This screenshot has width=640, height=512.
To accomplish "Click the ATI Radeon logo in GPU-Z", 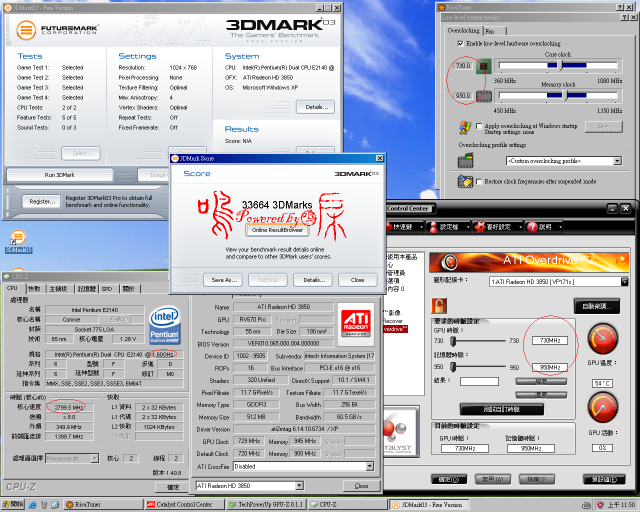I will pyautogui.click(x=356, y=323).
